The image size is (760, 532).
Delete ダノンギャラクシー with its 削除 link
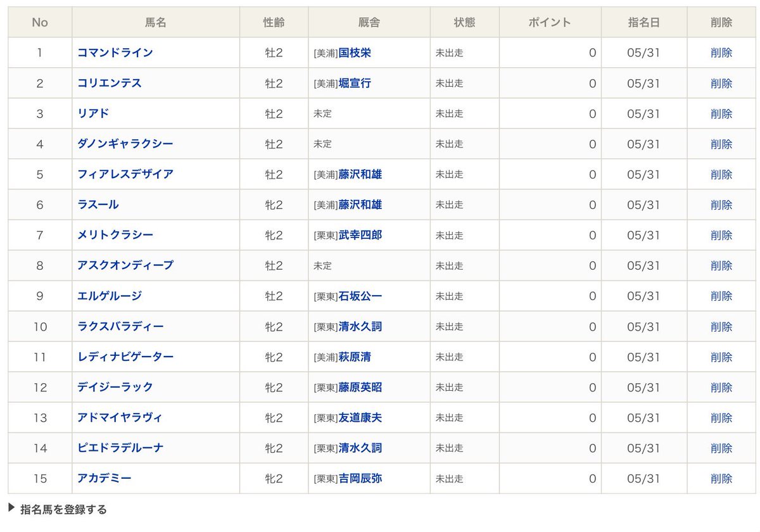tap(721, 144)
